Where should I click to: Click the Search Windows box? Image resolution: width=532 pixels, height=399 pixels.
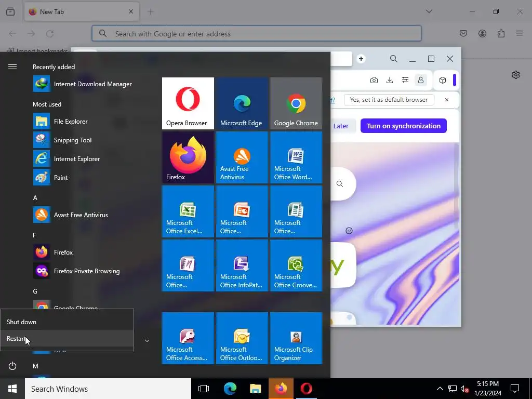coord(108,389)
